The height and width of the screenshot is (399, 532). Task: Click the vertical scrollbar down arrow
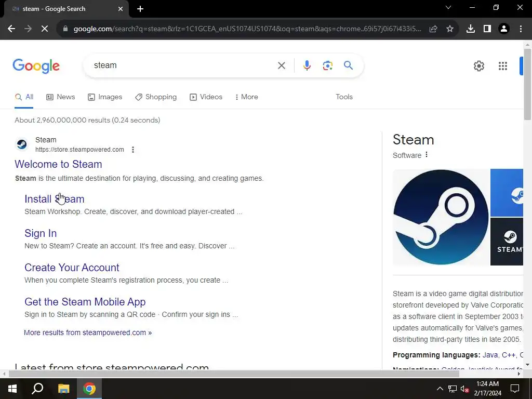click(527, 365)
